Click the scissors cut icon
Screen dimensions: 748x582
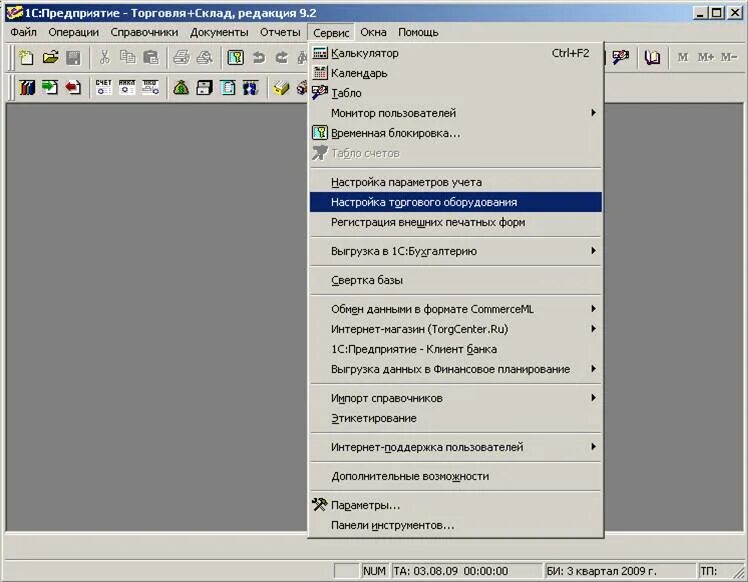pos(104,58)
